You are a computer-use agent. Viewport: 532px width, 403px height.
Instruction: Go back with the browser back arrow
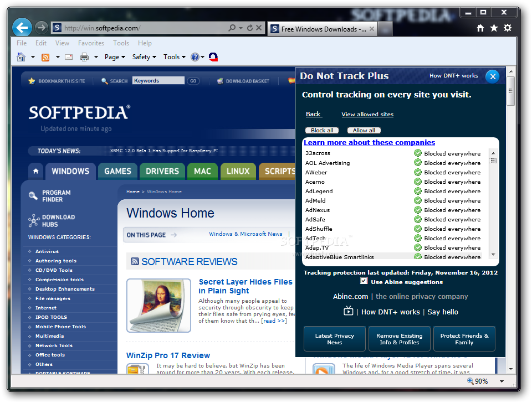[x=22, y=28]
